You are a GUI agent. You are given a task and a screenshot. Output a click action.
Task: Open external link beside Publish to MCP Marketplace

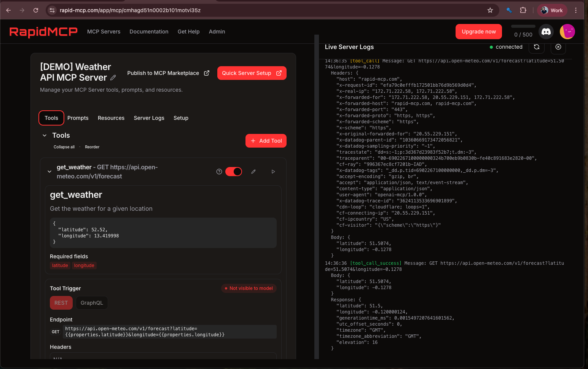[x=207, y=73]
